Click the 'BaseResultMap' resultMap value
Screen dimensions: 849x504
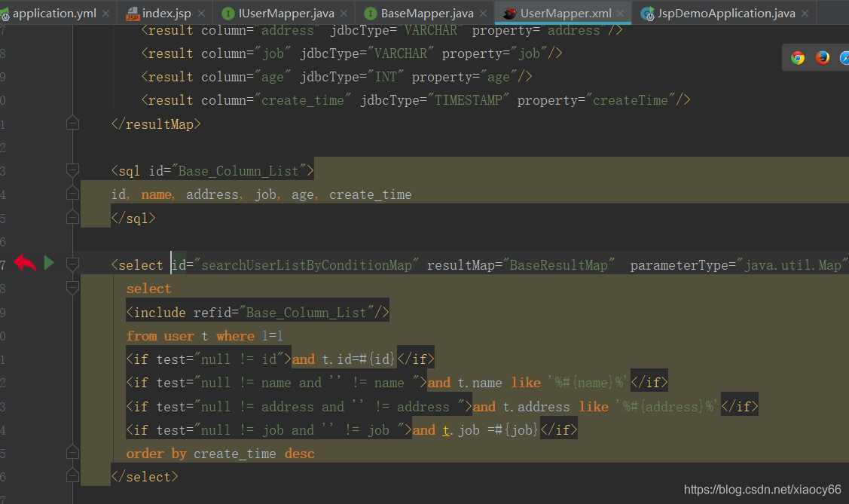pyautogui.click(x=559, y=264)
